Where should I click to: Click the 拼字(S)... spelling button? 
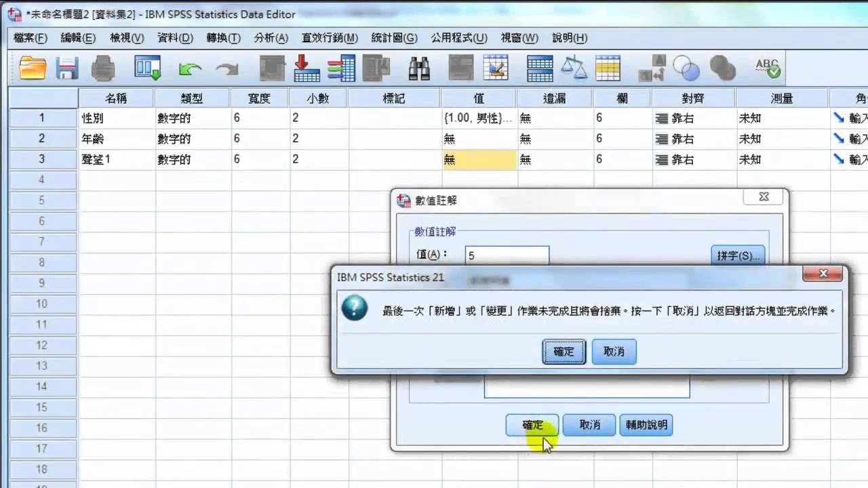pyautogui.click(x=738, y=256)
